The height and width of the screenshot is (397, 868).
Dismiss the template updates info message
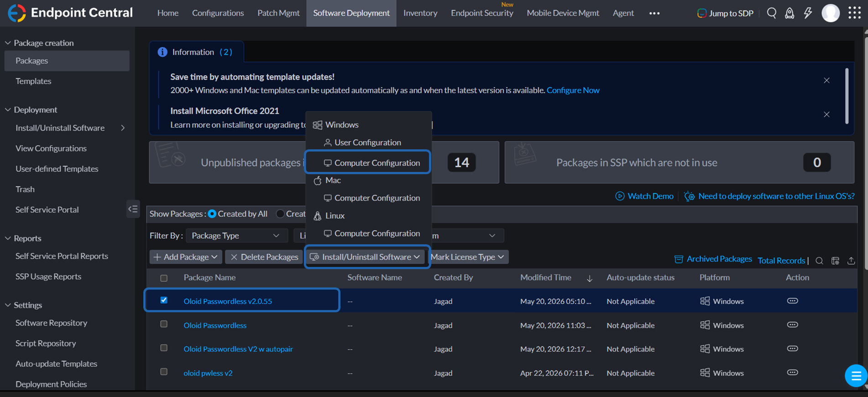(826, 80)
